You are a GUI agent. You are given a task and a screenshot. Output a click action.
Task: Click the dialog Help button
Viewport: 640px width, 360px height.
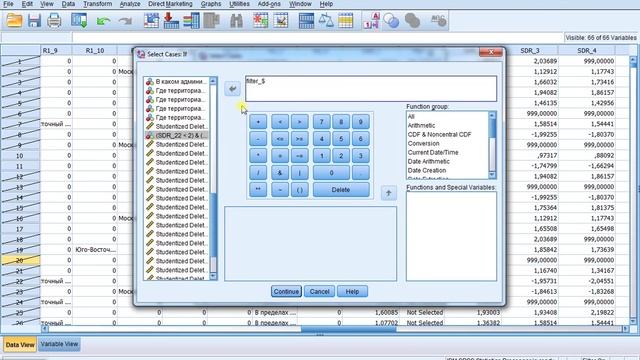[x=352, y=291]
